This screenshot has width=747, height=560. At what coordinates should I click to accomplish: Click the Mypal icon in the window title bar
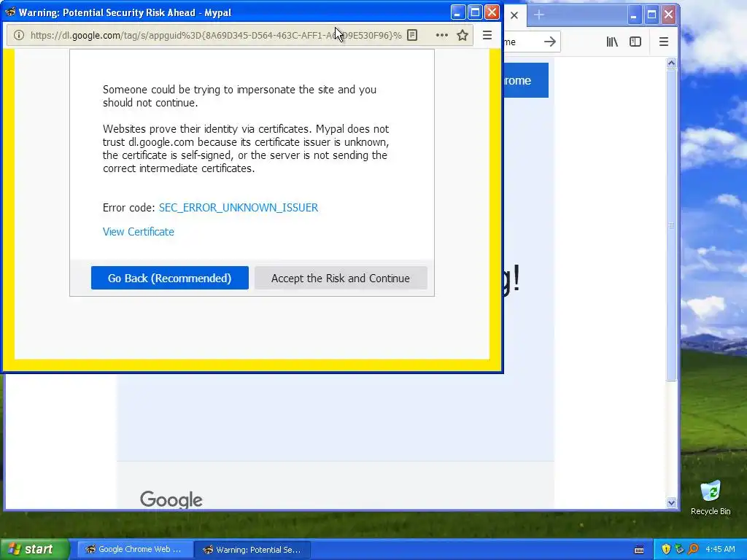click(9, 12)
